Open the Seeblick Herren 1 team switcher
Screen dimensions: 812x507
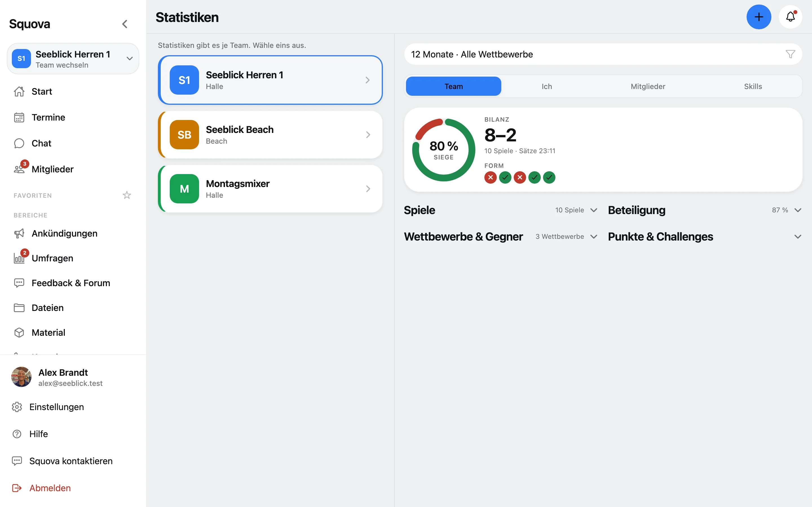tap(73, 59)
